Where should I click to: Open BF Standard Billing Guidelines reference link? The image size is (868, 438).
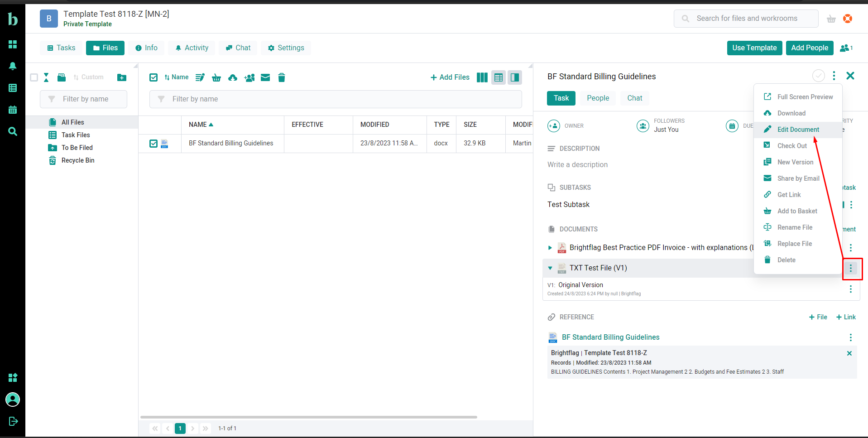(x=610, y=337)
